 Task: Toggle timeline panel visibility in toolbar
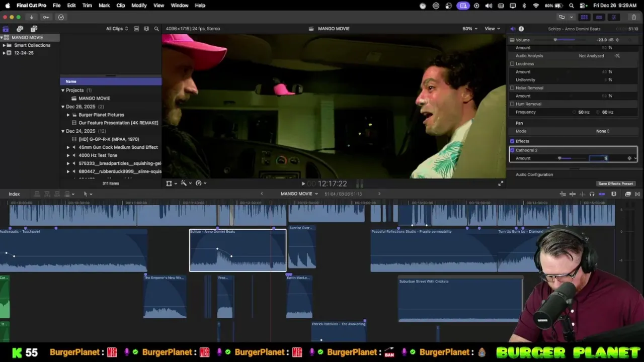coord(599,17)
